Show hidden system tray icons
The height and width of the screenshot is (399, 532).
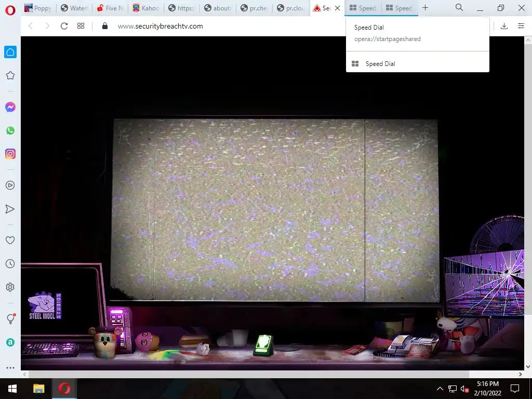pyautogui.click(x=440, y=389)
